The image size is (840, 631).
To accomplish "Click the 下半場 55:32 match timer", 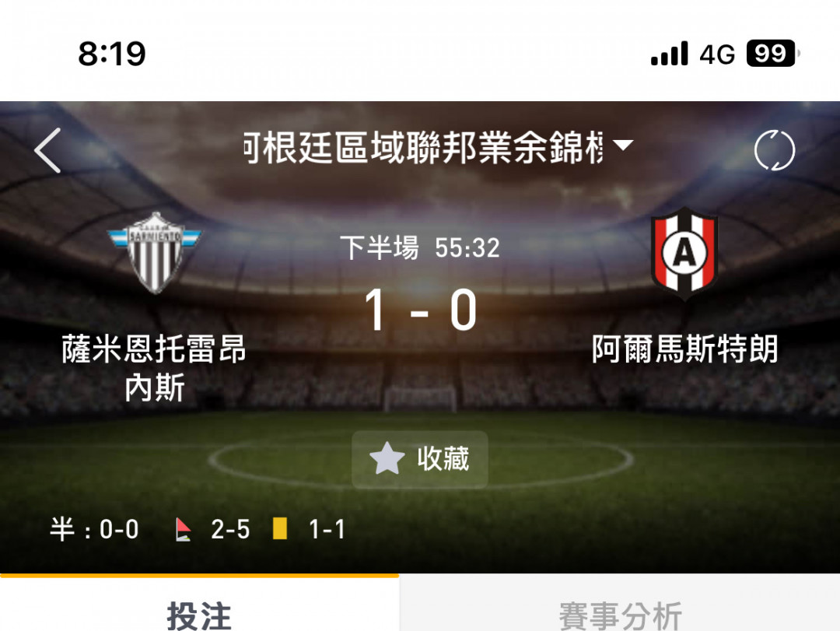I will point(420,247).
